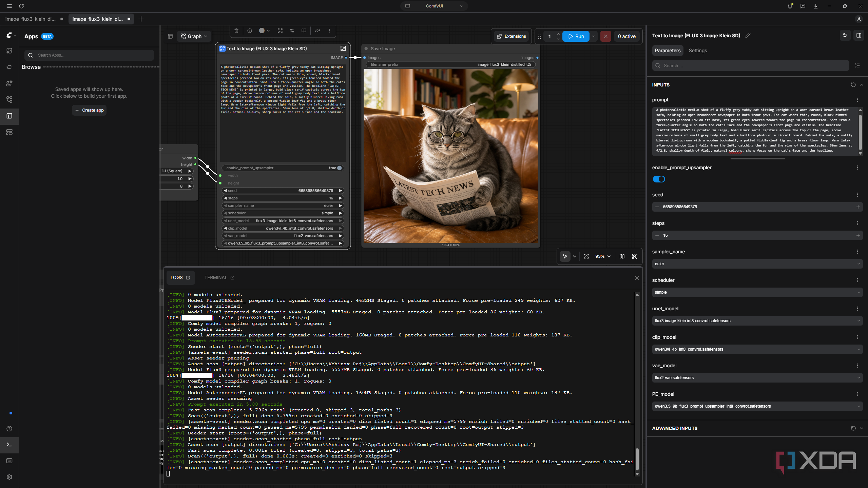Open the 93% zoom level dropdown
Viewport: 868px width, 488px height.
[603, 256]
